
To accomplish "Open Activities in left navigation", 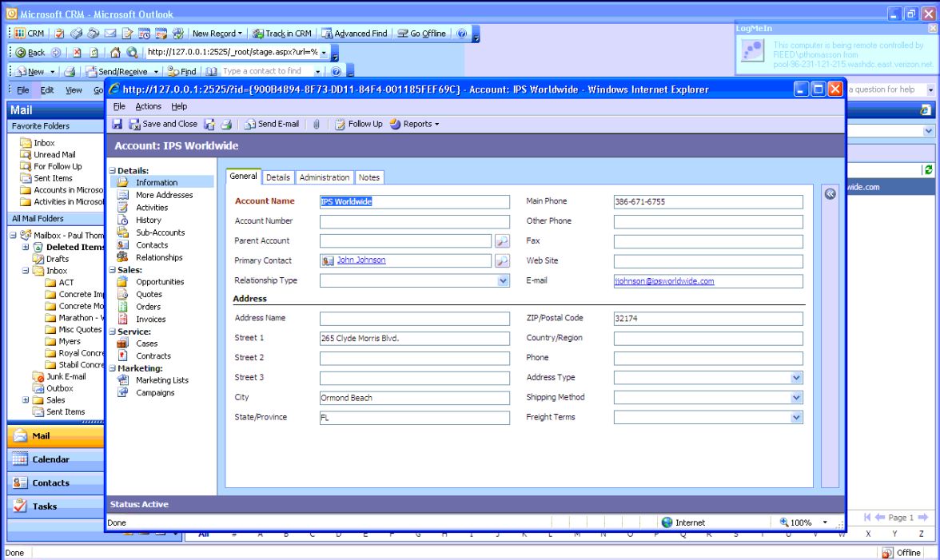I will [152, 208].
